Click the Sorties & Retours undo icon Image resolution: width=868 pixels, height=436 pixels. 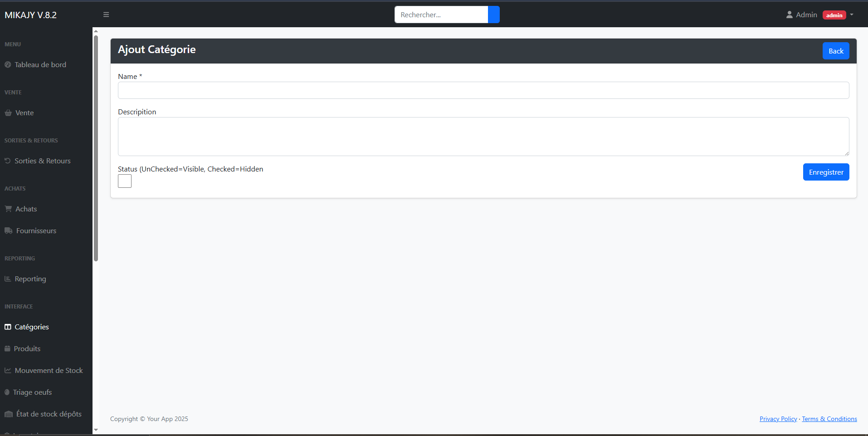(x=8, y=161)
